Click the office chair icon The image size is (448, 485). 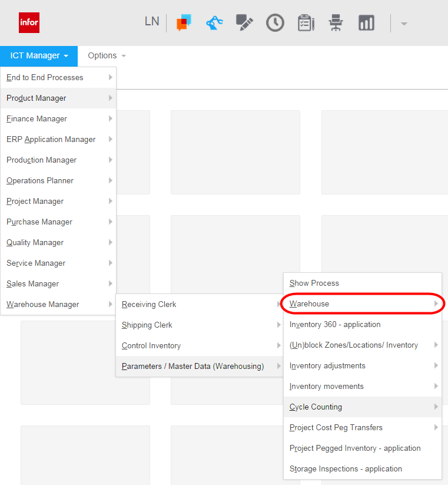click(x=336, y=23)
